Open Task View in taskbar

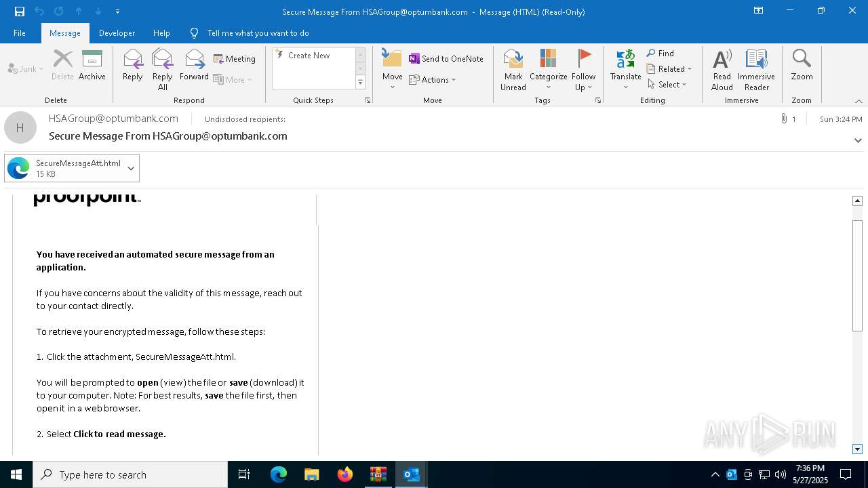pyautogui.click(x=244, y=474)
